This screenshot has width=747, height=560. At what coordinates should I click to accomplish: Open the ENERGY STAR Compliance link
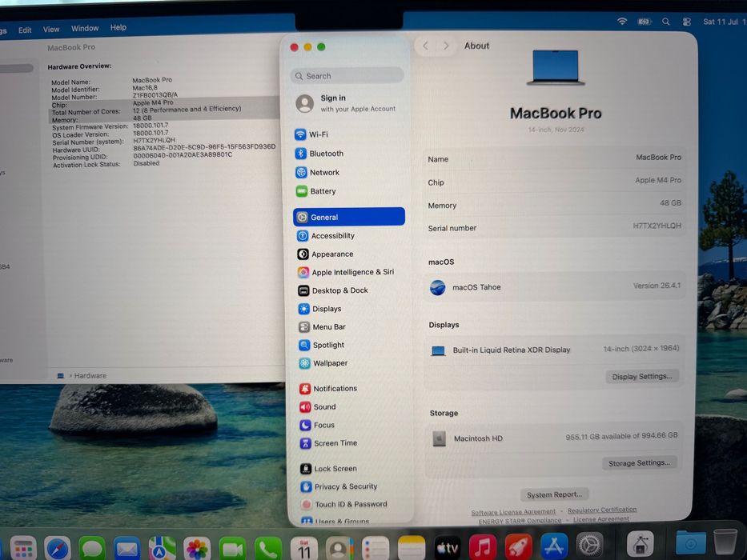[x=520, y=521]
